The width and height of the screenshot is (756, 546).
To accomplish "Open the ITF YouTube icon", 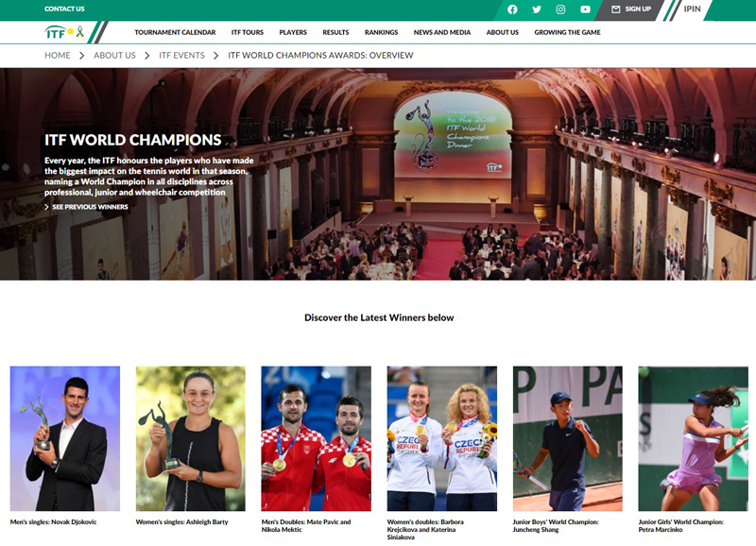I will [585, 9].
